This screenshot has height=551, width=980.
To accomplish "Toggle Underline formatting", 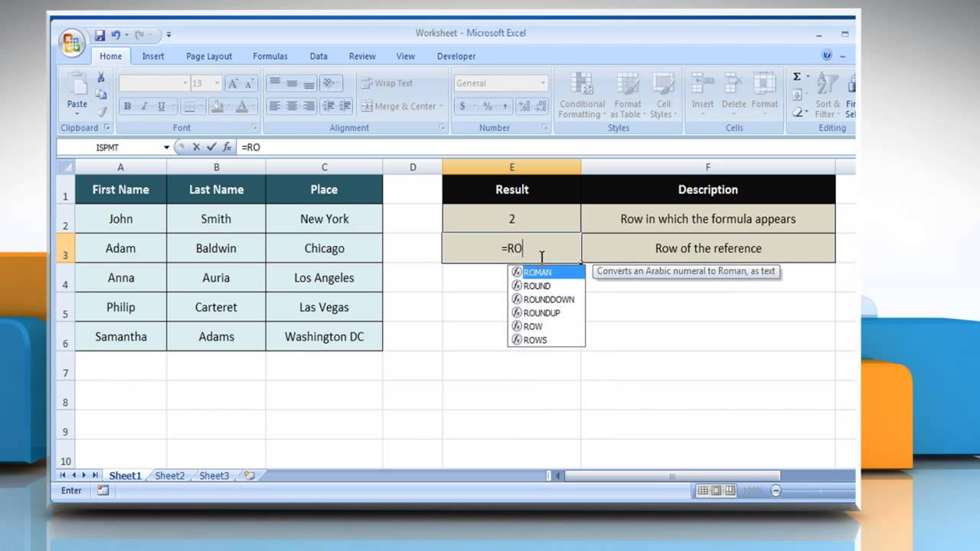I will (161, 106).
